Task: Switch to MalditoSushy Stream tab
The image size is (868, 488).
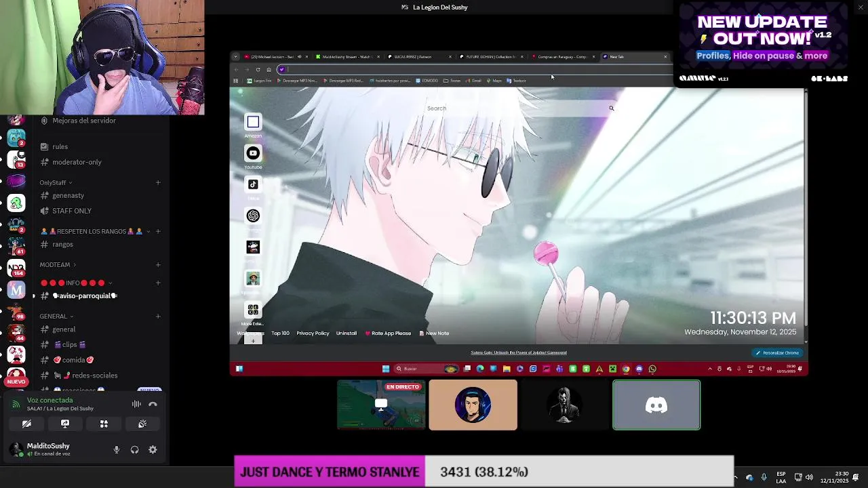Action: point(348,57)
